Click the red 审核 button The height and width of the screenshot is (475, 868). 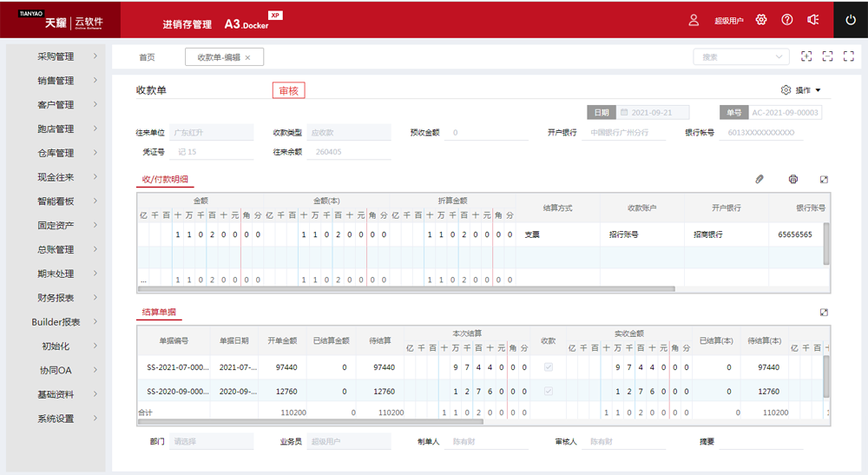coord(288,90)
